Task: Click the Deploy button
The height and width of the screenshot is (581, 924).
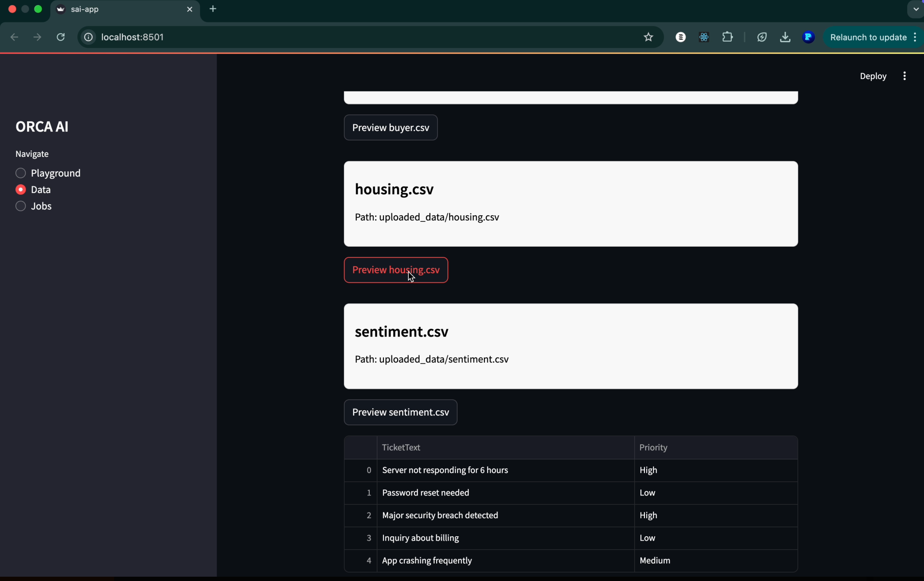Action: (x=873, y=76)
